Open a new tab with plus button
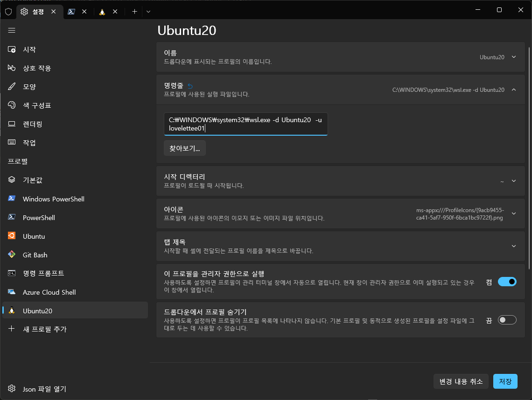Screen dimensions: 532x400 134,12
